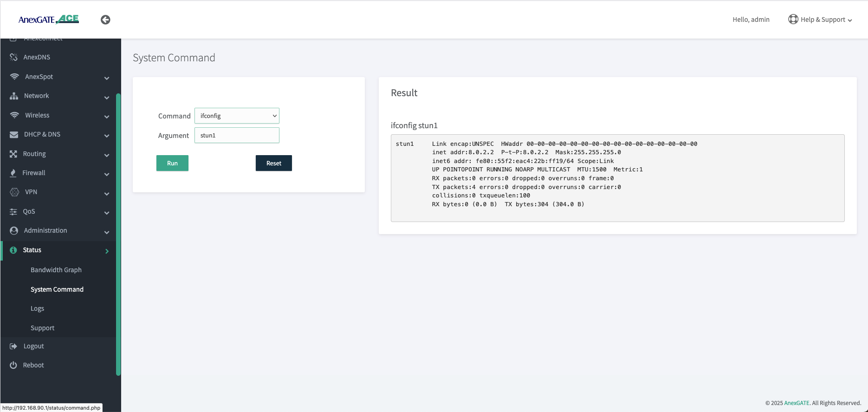Screen dimensions: 868x412
Task: Click the QoS sliders icon
Action: coord(13,211)
